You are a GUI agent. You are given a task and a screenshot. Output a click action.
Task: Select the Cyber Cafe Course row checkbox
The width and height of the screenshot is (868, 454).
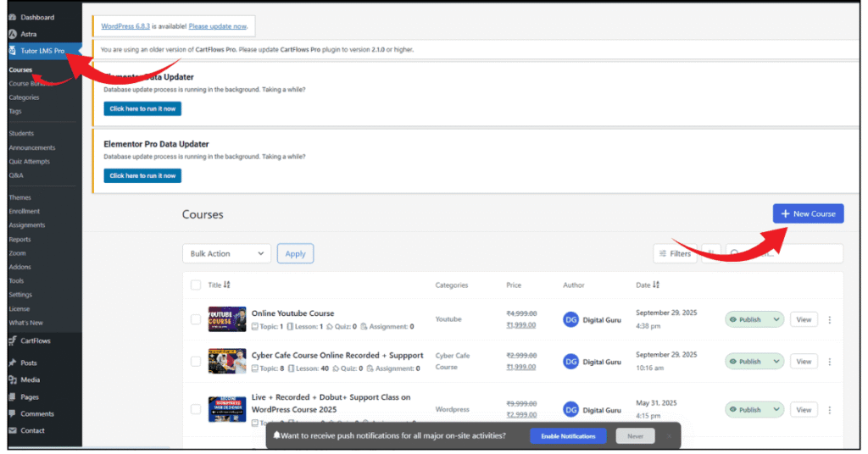(x=196, y=362)
